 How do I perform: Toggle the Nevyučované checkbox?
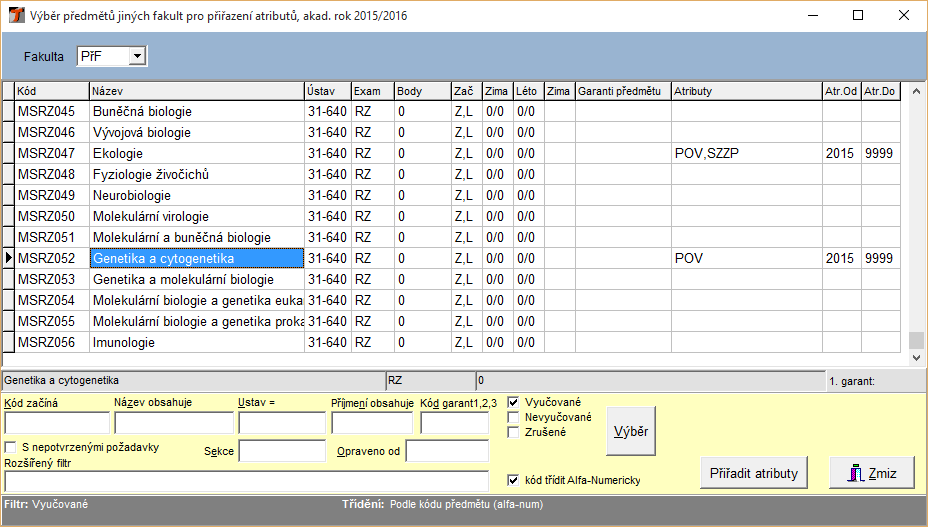[x=514, y=417]
